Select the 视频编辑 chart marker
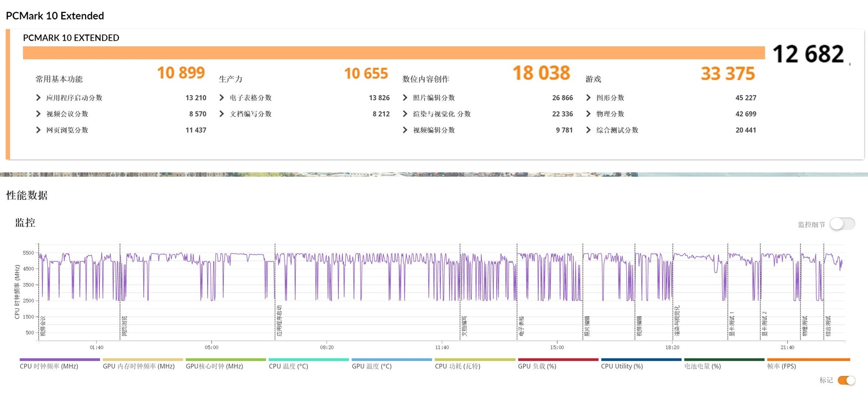This screenshot has width=868, height=408. (x=639, y=326)
